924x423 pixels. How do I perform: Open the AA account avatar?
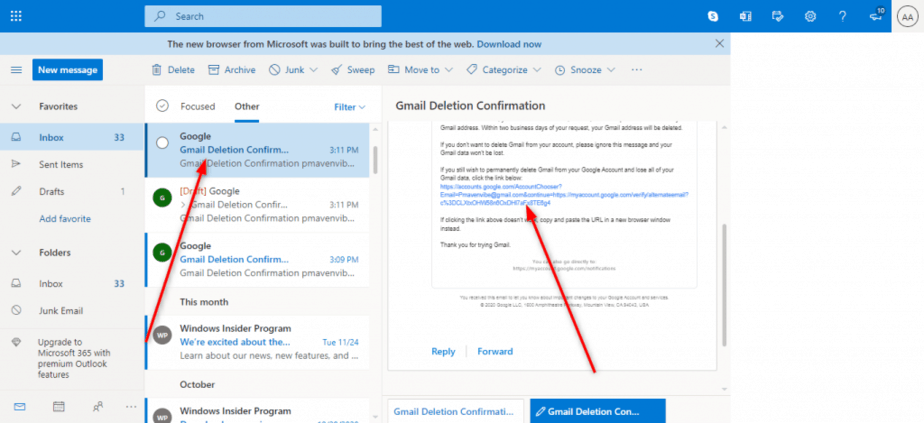[907, 16]
